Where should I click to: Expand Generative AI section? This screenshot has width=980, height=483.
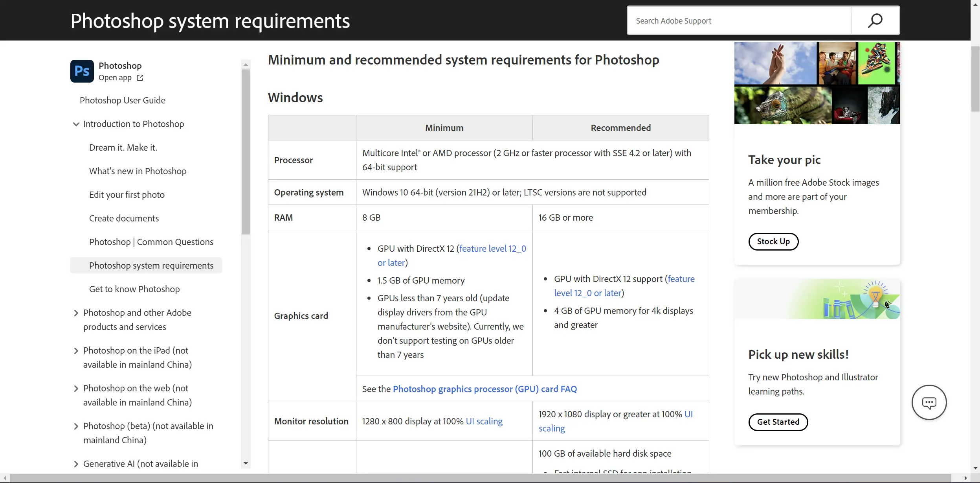tap(75, 464)
